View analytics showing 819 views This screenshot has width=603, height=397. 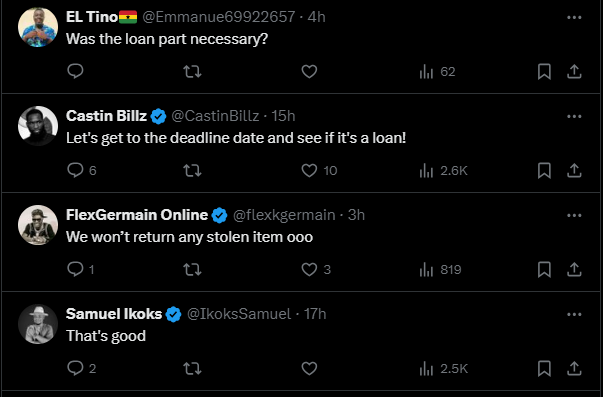tap(440, 269)
